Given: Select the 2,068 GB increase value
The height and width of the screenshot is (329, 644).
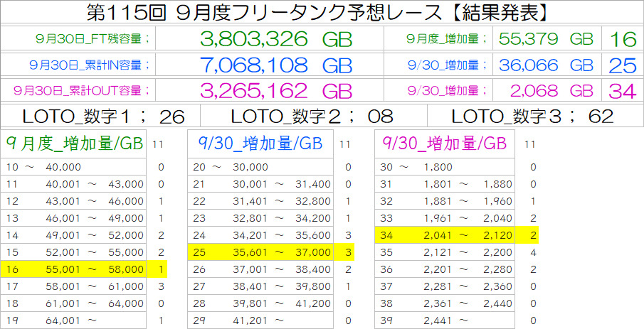Looking at the screenshot, I should point(547,91).
